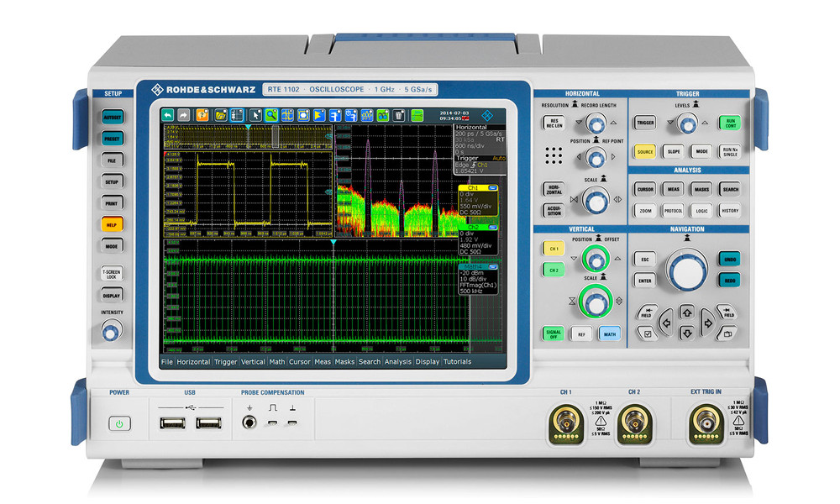Open the orange question-mark help icon

click(x=202, y=115)
